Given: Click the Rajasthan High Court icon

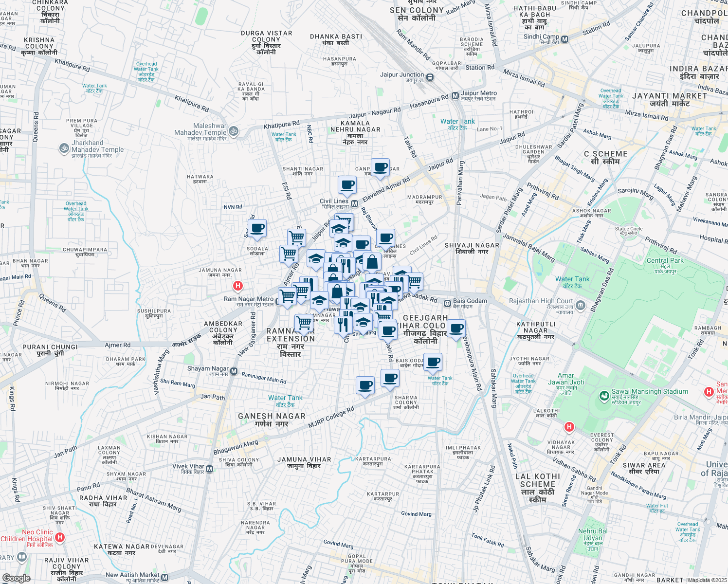Looking at the screenshot, I should pos(580,306).
